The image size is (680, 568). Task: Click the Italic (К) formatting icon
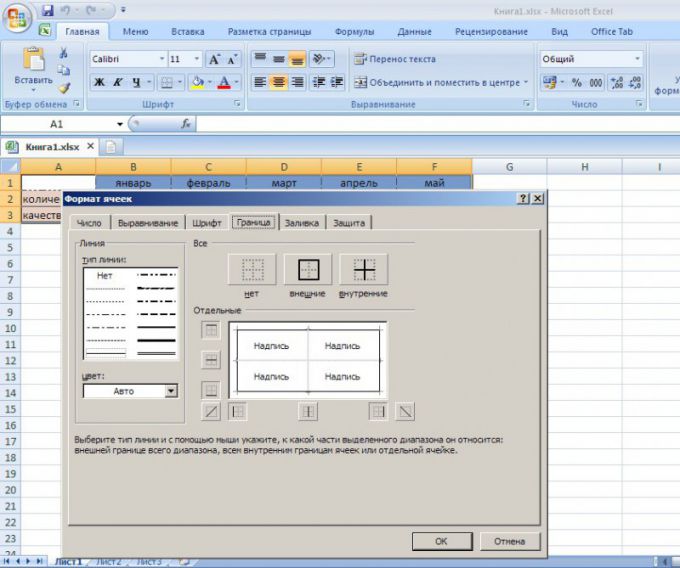click(118, 82)
